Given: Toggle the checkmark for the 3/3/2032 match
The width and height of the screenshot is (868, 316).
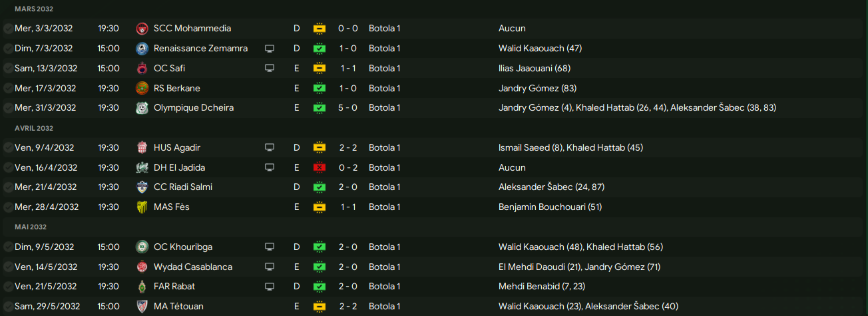Looking at the screenshot, I should pyautogui.click(x=8, y=29).
